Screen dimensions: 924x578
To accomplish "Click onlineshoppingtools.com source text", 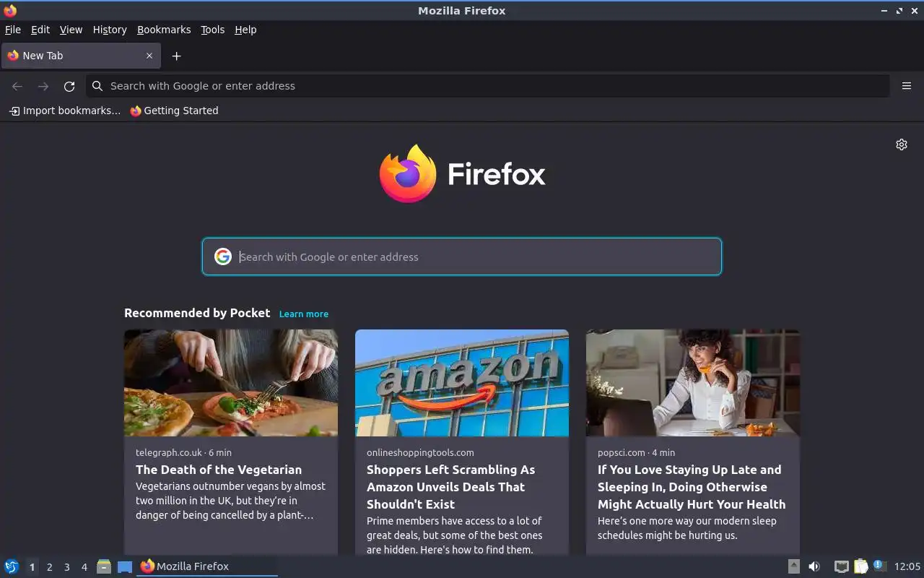I will 420,452.
